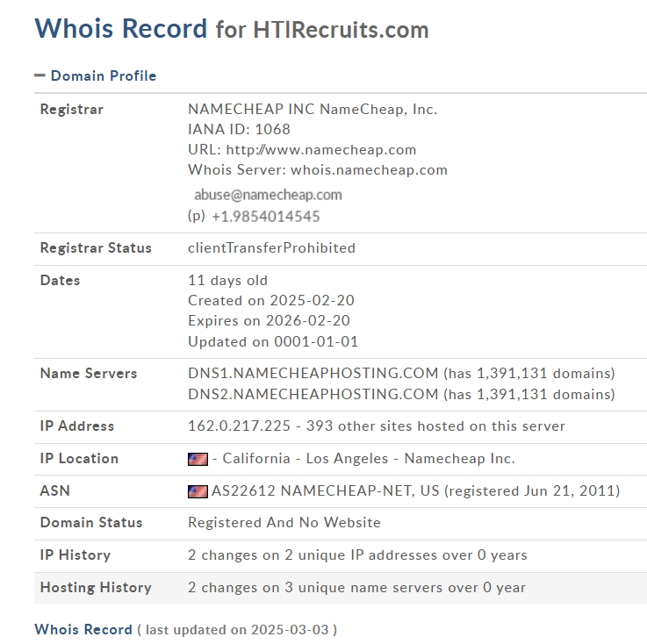Click the US flag in IP Location row

[198, 459]
